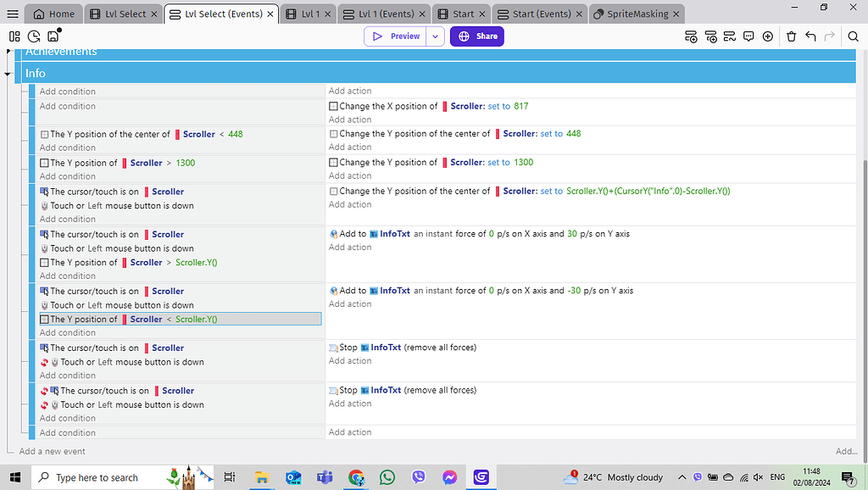Image resolution: width=868 pixels, height=490 pixels.
Task: Check the box on the Change X position action
Action: tap(333, 105)
